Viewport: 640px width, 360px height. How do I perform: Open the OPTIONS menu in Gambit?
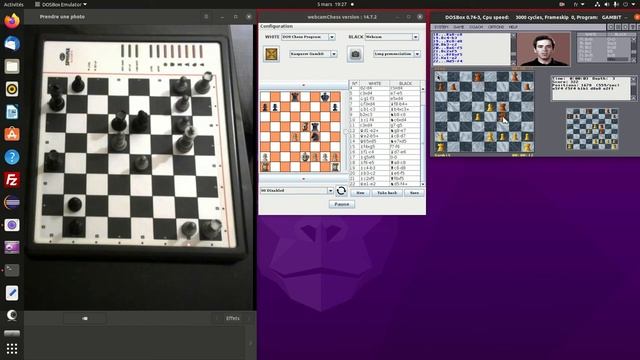496,27
